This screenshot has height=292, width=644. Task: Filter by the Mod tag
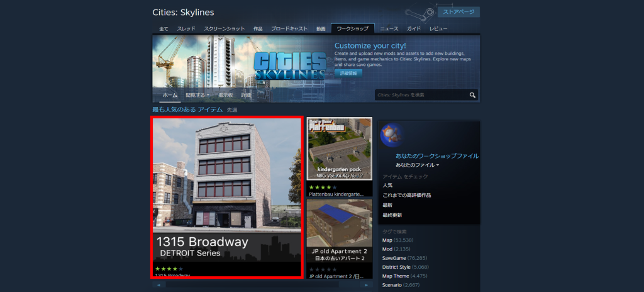(x=387, y=249)
